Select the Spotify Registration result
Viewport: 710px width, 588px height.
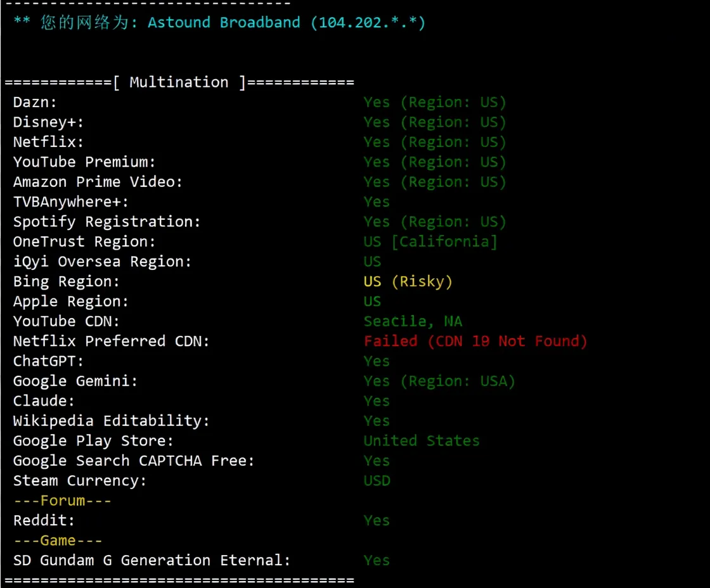[x=435, y=221]
